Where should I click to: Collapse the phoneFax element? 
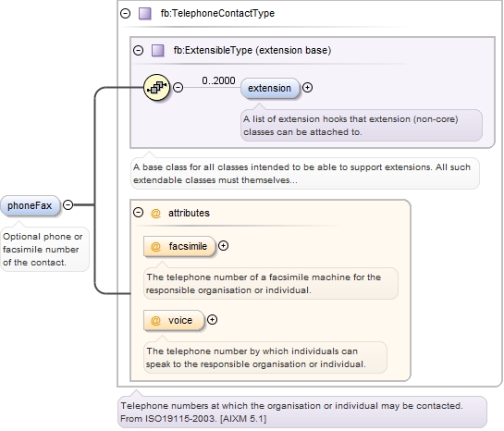(x=68, y=204)
